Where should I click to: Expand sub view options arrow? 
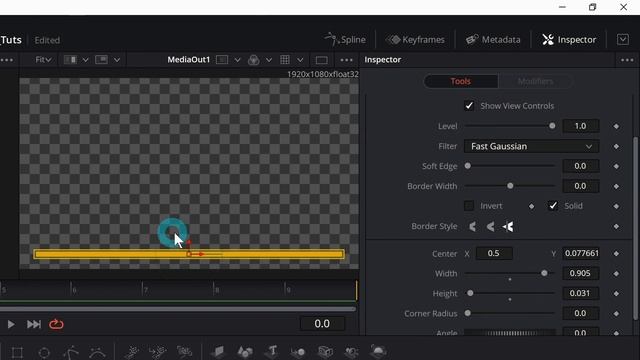click(x=117, y=60)
